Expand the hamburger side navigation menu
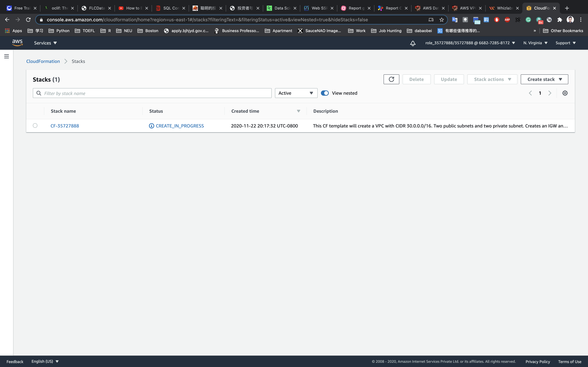The width and height of the screenshot is (588, 367). tap(7, 56)
